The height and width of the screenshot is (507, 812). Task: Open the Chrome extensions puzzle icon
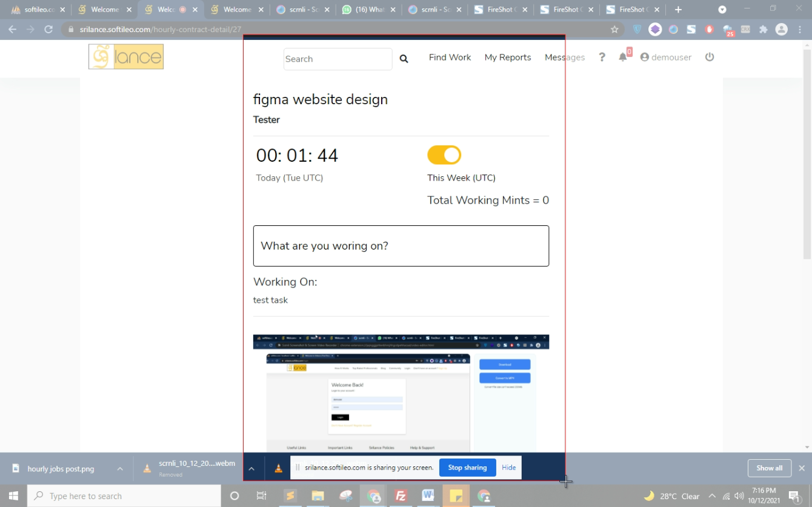click(x=764, y=29)
